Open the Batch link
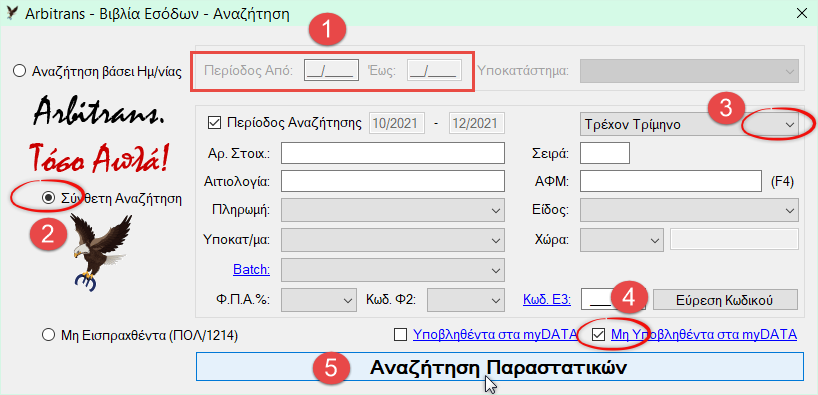 (251, 269)
